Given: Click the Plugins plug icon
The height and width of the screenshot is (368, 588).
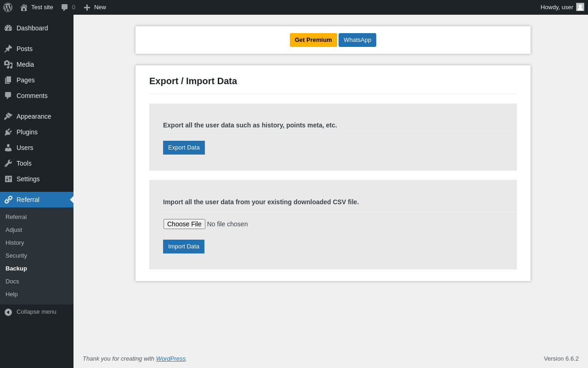Looking at the screenshot, I should coord(8,132).
